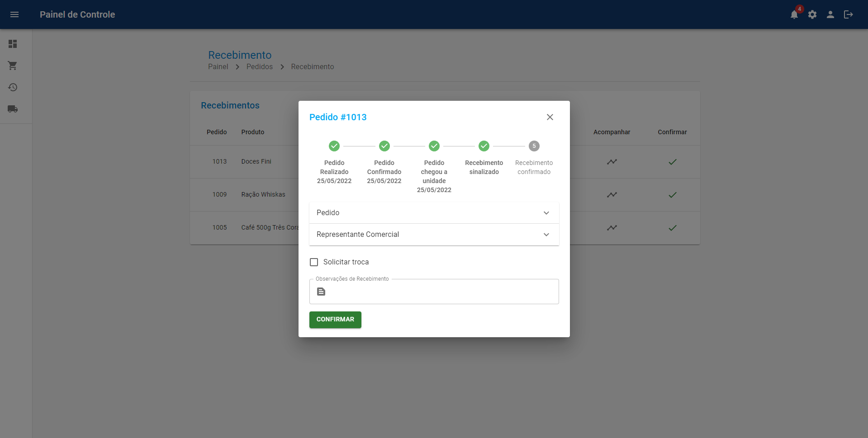Expand Representante Comercial section
Viewport: 868px width, 438px height.
[x=434, y=235]
